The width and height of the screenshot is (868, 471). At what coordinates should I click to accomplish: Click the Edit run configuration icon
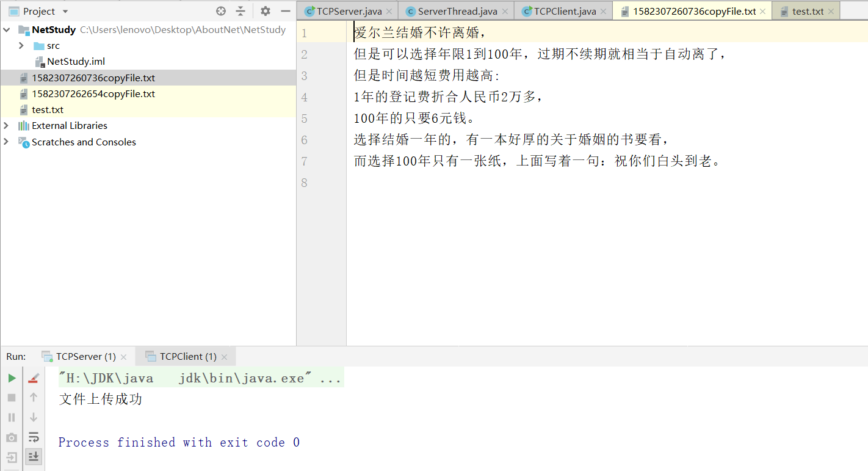[x=34, y=378]
